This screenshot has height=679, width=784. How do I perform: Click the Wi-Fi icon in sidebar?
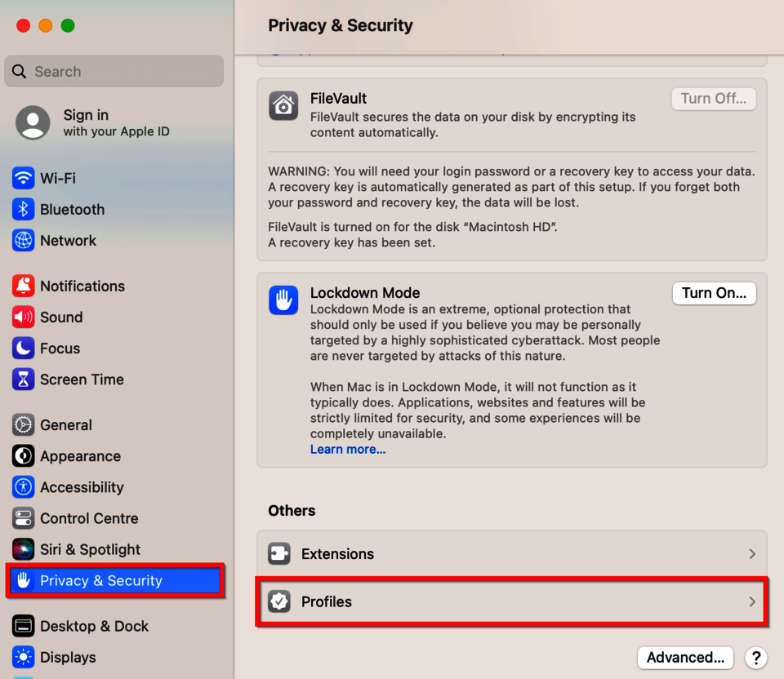[x=23, y=178]
